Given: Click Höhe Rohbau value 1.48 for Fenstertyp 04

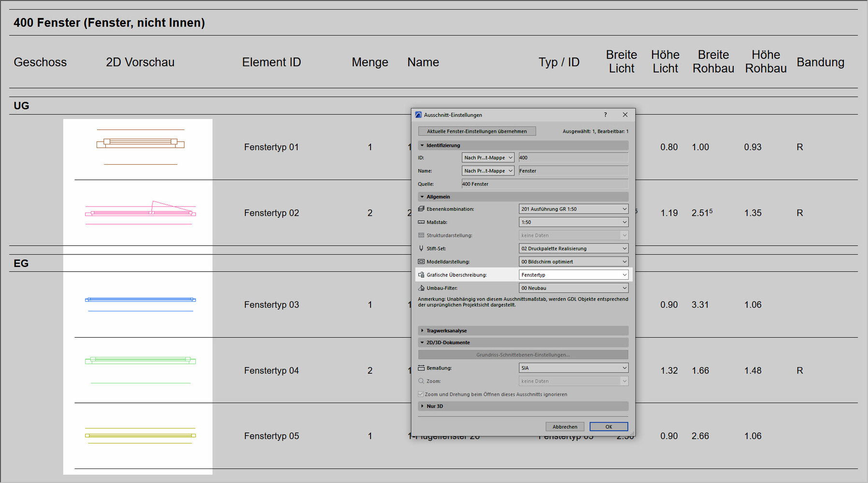Looking at the screenshot, I should [753, 370].
